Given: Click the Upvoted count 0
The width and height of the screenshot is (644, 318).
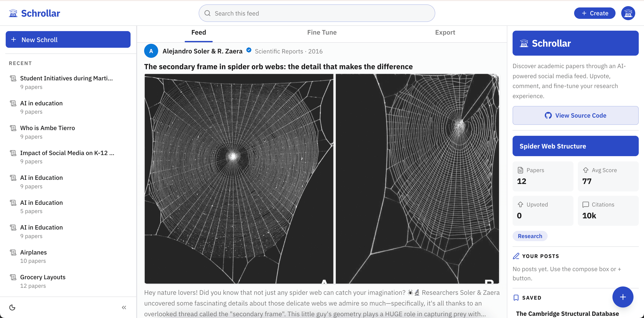Looking at the screenshot, I should (x=519, y=216).
